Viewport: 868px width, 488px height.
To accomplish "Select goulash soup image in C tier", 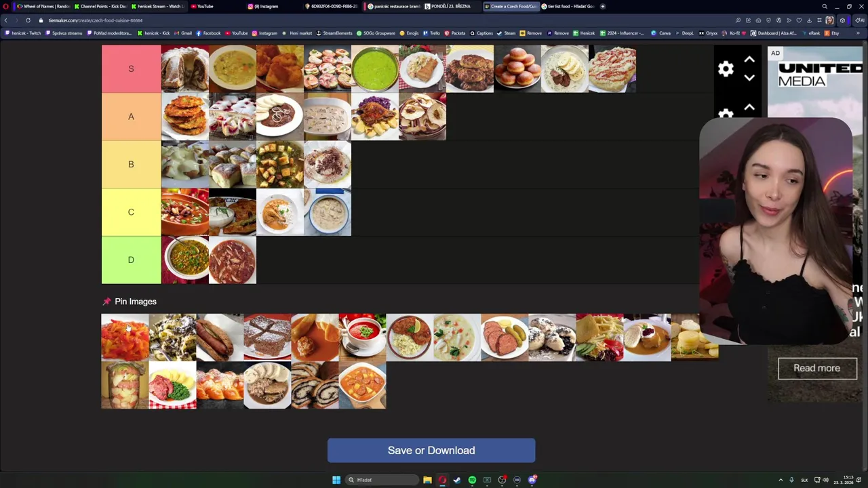I will pos(185,212).
